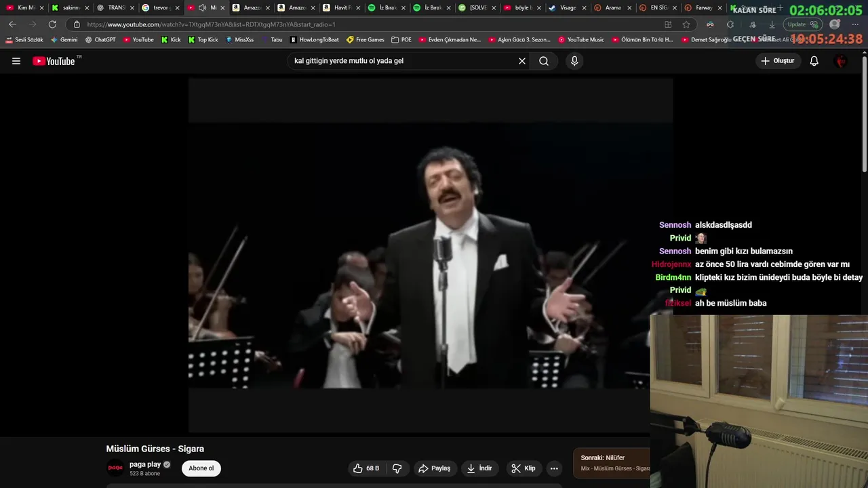Like the video showing 68 B

coord(366,468)
